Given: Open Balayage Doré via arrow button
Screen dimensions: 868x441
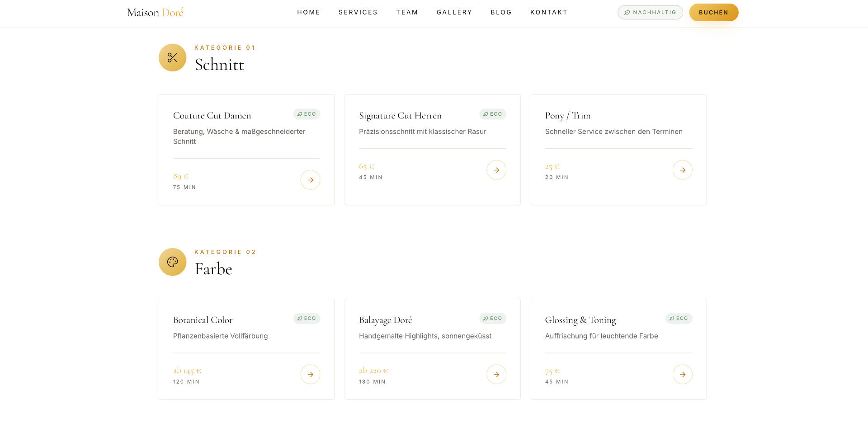Looking at the screenshot, I should click(496, 374).
